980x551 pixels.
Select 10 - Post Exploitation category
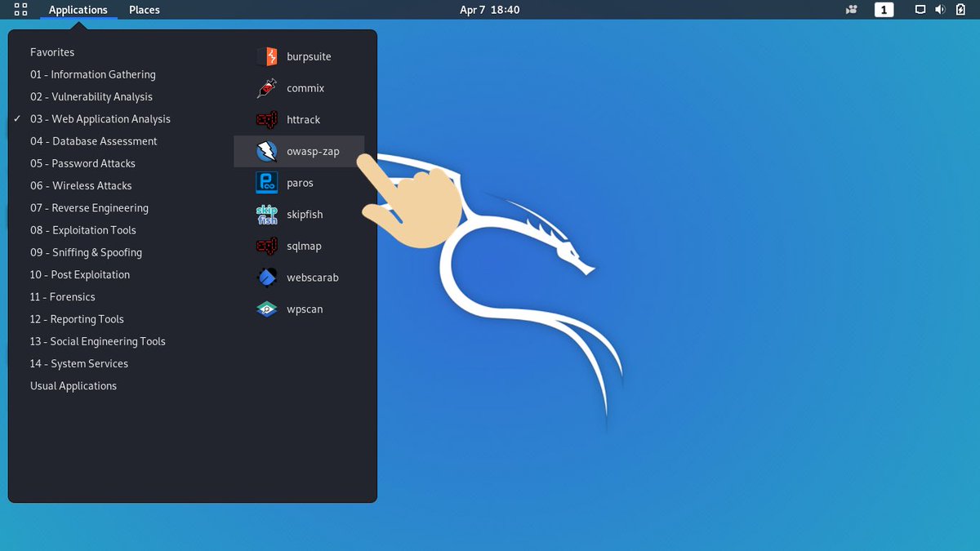80,274
